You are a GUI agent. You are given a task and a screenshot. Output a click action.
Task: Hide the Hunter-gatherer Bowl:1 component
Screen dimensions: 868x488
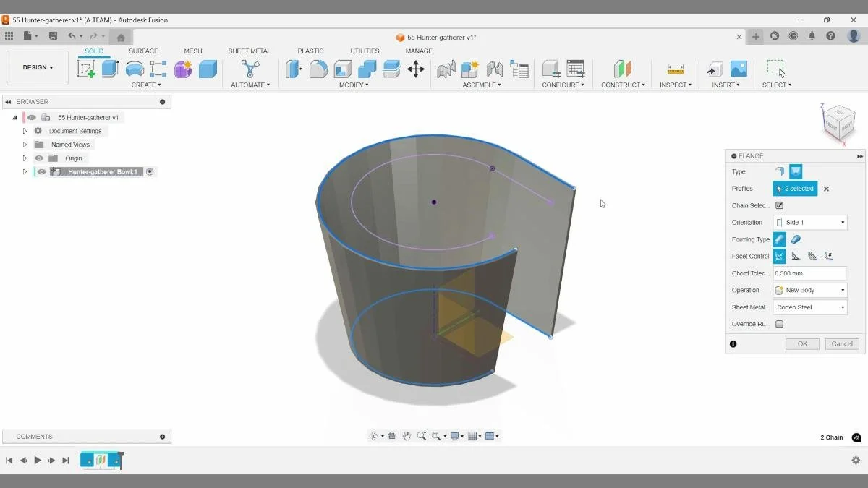[x=41, y=171]
